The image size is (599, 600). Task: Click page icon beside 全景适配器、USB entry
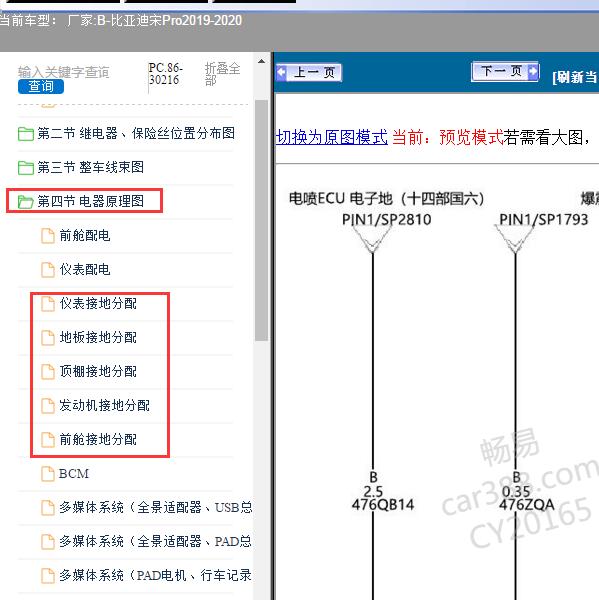(x=48, y=508)
